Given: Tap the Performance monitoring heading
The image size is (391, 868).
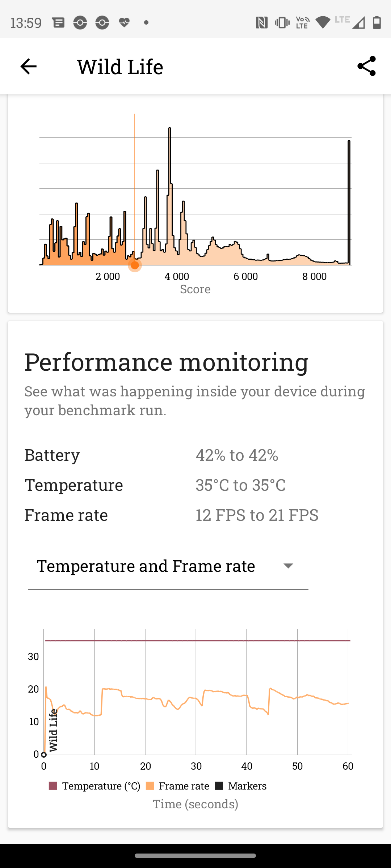Looking at the screenshot, I should (x=167, y=362).
